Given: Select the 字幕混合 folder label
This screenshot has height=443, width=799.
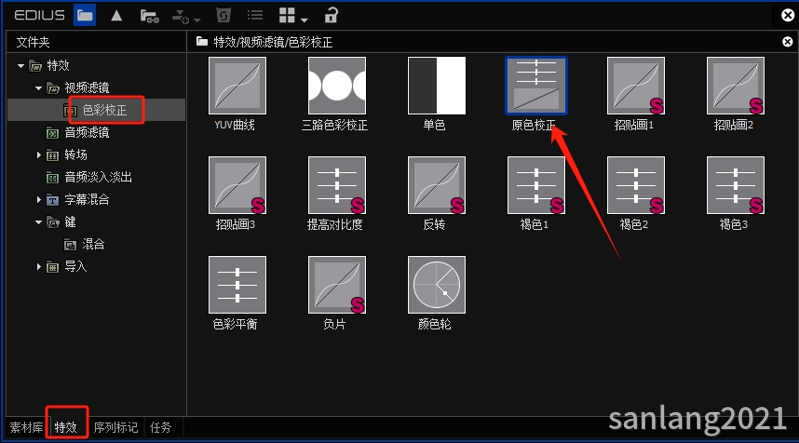Looking at the screenshot, I should tap(87, 199).
